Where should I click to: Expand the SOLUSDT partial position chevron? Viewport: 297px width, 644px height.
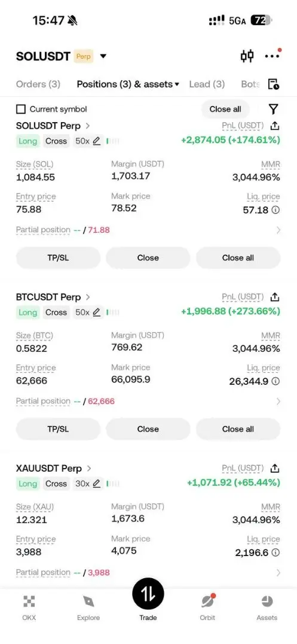278,230
